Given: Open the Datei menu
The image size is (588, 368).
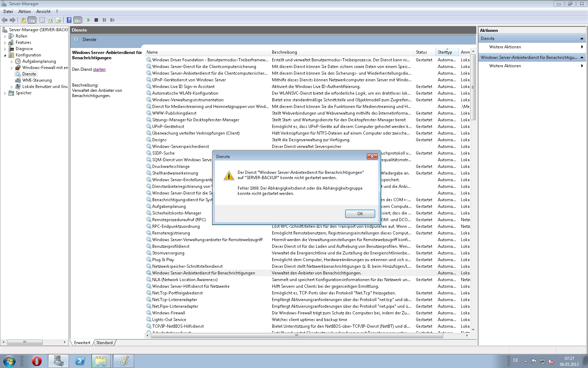Looking at the screenshot, I should pos(8,12).
